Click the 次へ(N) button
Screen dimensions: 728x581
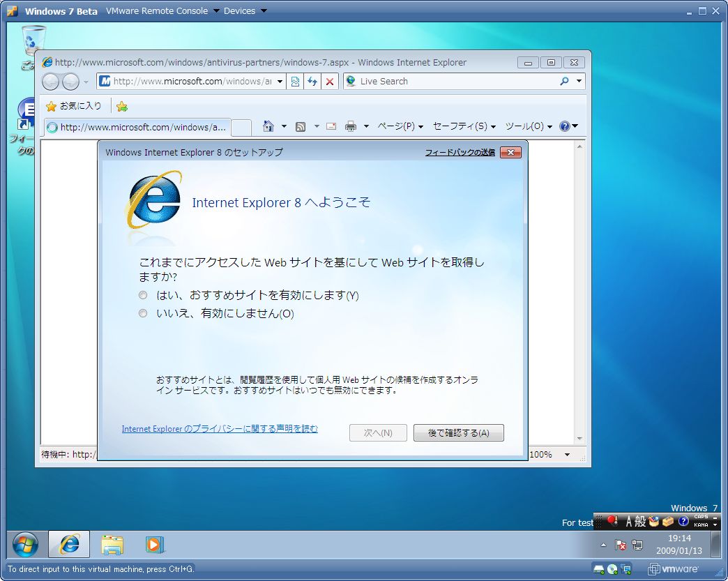pos(378,433)
